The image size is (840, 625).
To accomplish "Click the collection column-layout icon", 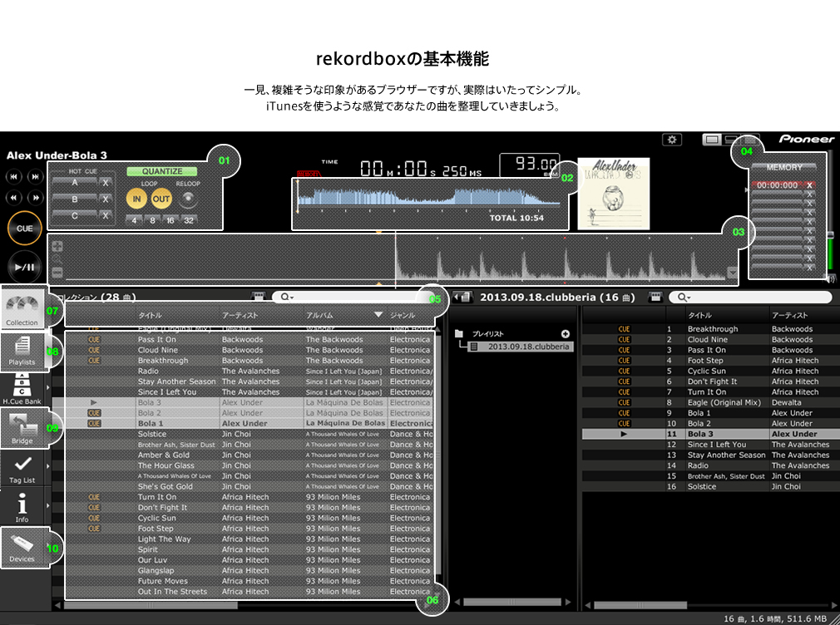I will point(258,297).
